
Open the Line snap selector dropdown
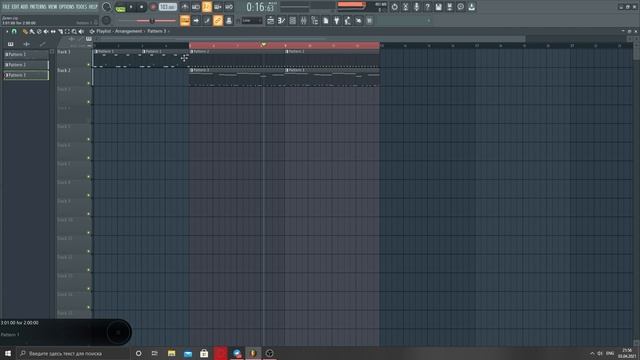(x=252, y=20)
